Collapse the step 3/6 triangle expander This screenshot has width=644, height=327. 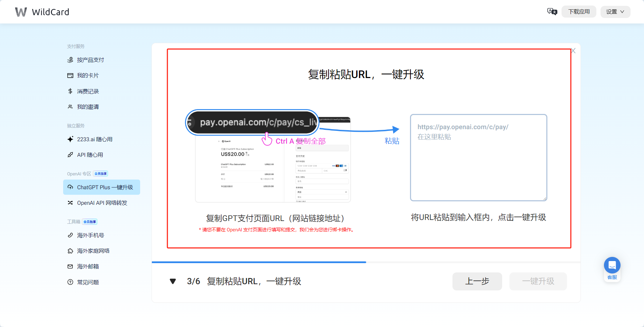[x=173, y=281]
